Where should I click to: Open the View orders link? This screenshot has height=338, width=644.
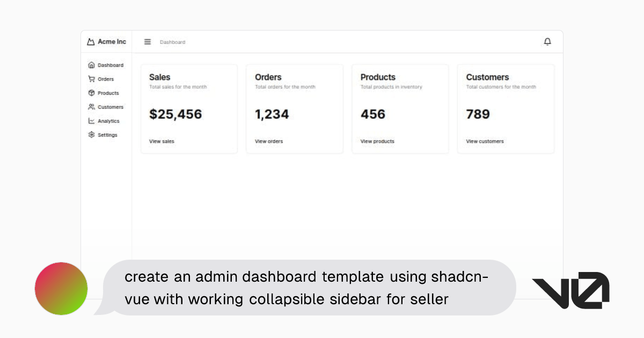[269, 142]
